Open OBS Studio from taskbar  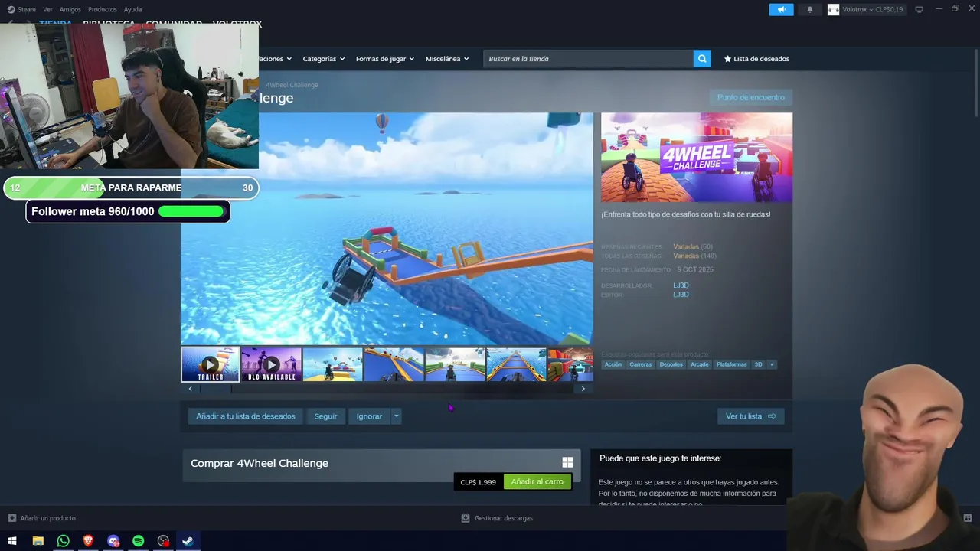point(163,541)
